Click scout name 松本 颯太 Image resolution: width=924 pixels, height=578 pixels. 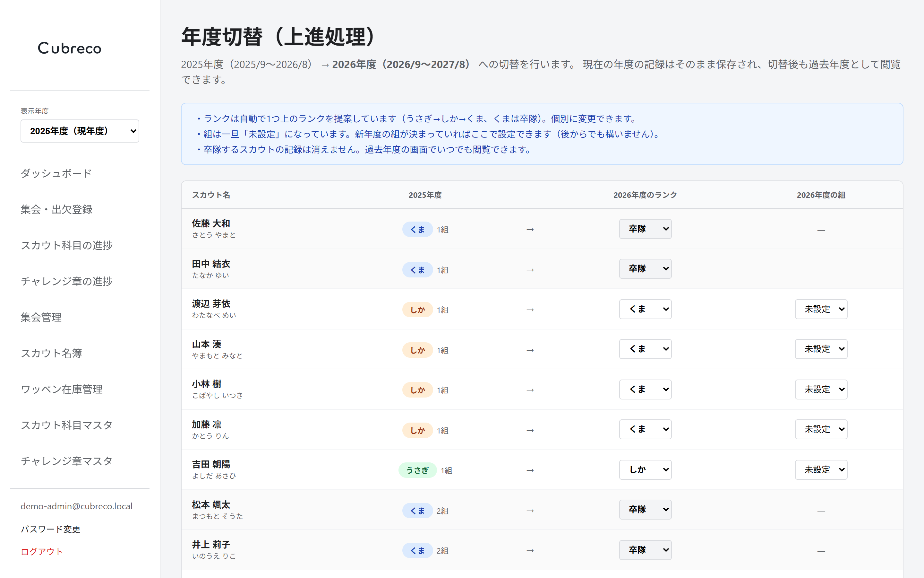coord(211,504)
